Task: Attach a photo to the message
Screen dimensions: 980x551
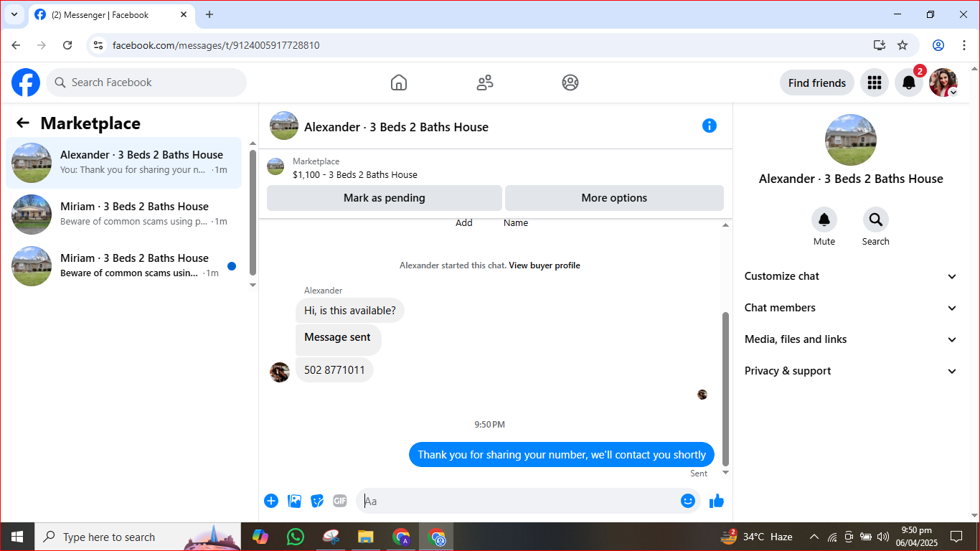Action: point(294,501)
